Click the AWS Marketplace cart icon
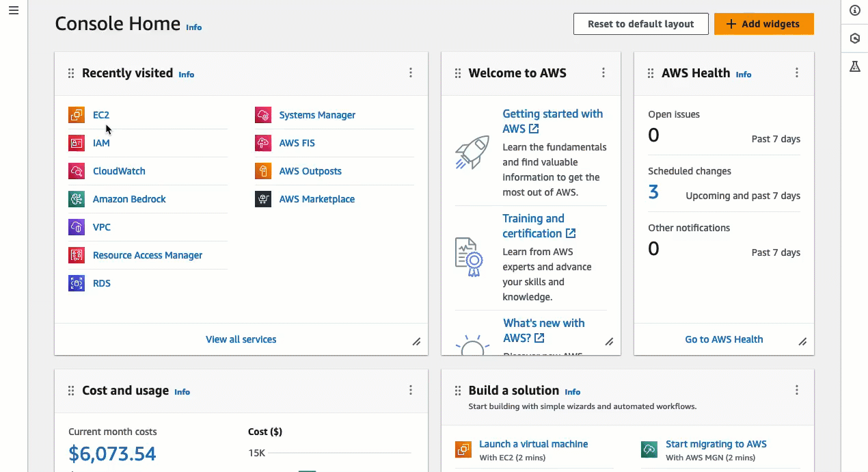This screenshot has width=868, height=472. coord(263,199)
